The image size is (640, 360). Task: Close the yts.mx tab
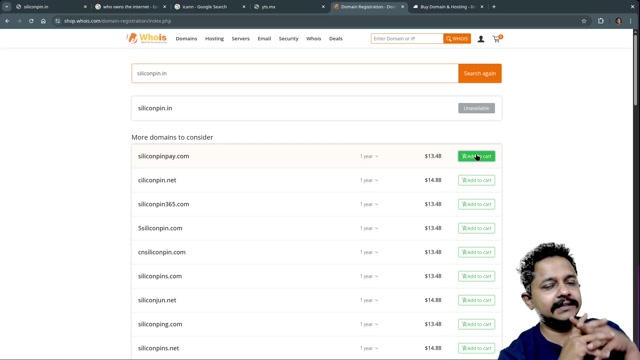tap(323, 7)
